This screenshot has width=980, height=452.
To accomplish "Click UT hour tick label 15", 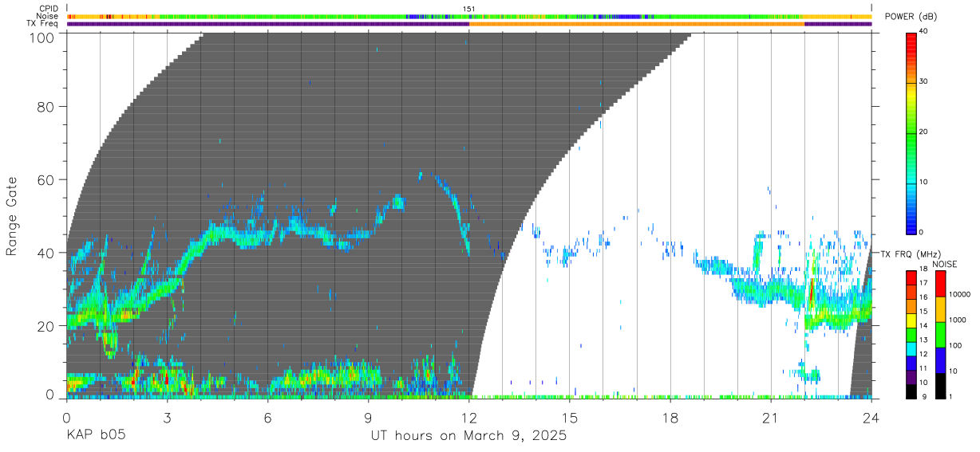I will tap(570, 418).
